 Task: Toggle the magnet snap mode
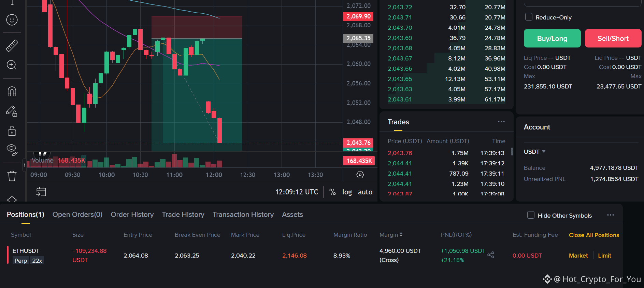tap(12, 91)
